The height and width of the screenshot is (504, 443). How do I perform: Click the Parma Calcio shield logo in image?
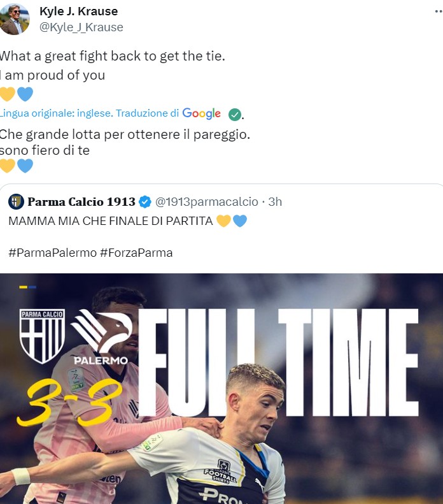coord(42,336)
